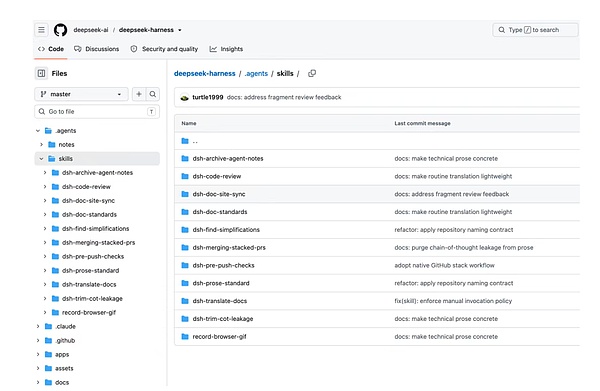Open the hamburger navigation menu
Screen dimensions: 600x391
pyautogui.click(x=41, y=29)
